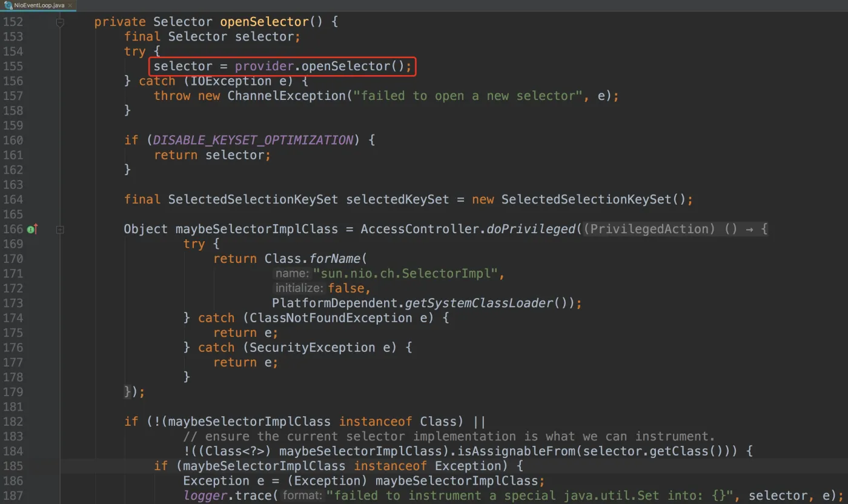This screenshot has height=504, width=848.
Task: Click provider in the highlighted line 155
Action: coord(265,66)
